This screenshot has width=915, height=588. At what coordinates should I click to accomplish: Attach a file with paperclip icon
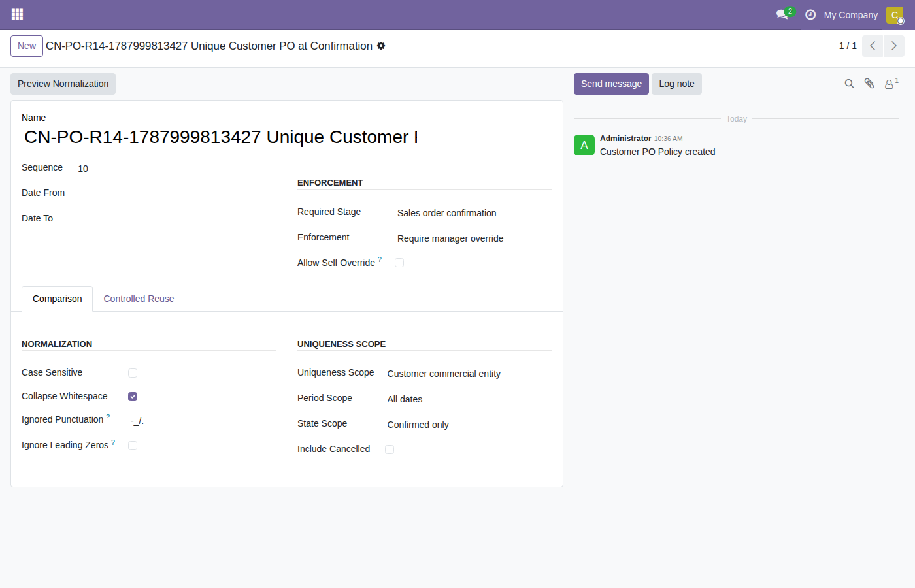[869, 84]
